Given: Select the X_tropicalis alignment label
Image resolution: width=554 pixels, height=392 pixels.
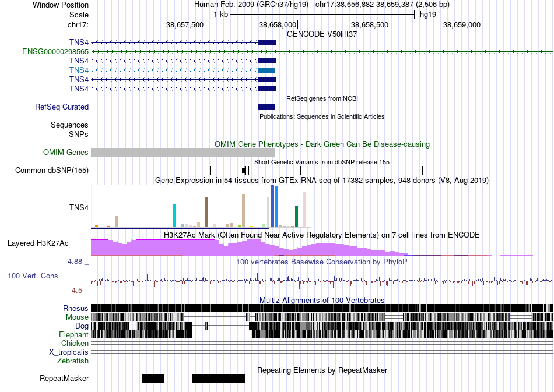Looking at the screenshot, I should [69, 352].
